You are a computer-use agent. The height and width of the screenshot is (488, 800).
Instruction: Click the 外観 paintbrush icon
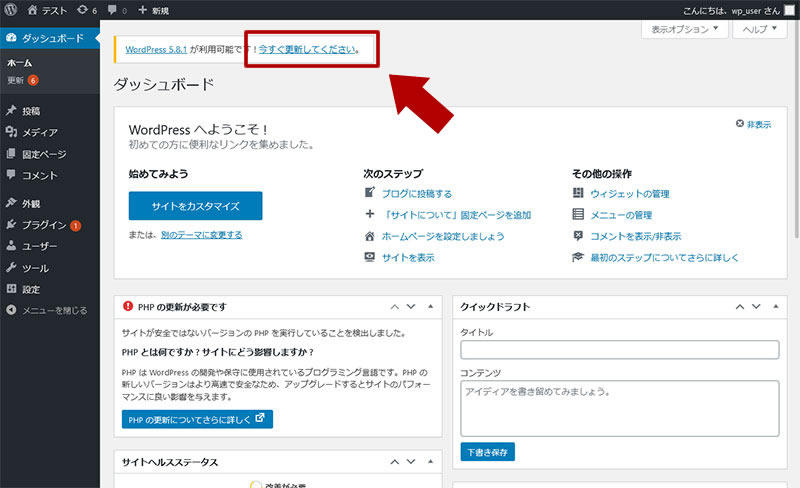click(11, 203)
